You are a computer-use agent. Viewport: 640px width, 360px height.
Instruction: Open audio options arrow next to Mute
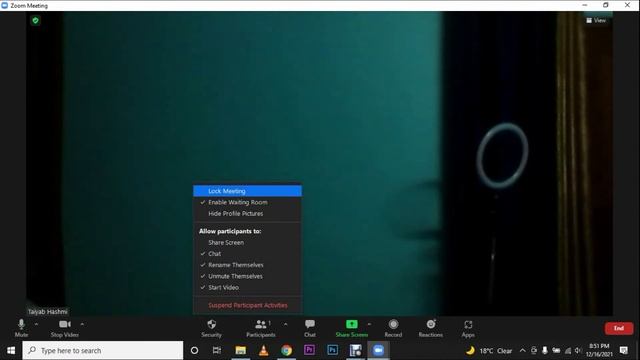click(36, 324)
